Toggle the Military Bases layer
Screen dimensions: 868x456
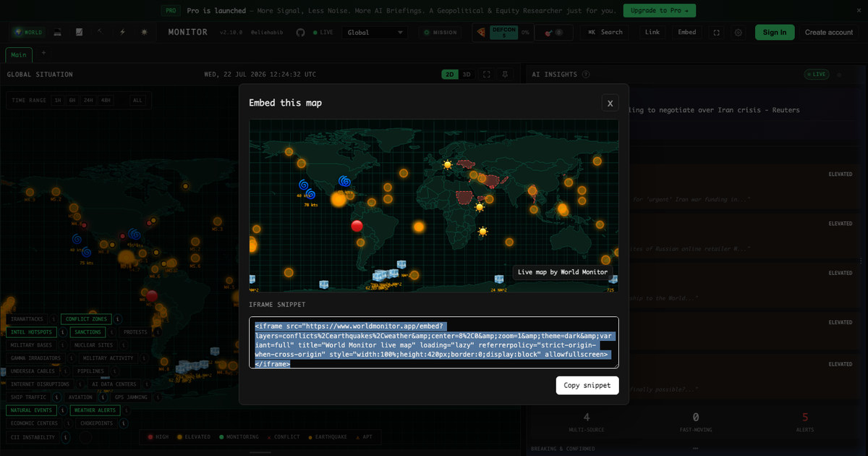tap(30, 345)
